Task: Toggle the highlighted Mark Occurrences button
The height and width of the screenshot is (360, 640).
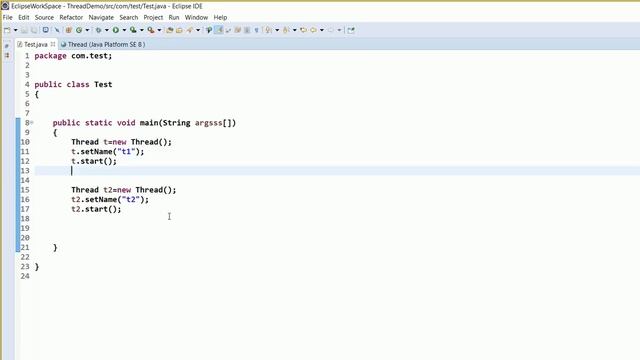Action: coord(219,30)
